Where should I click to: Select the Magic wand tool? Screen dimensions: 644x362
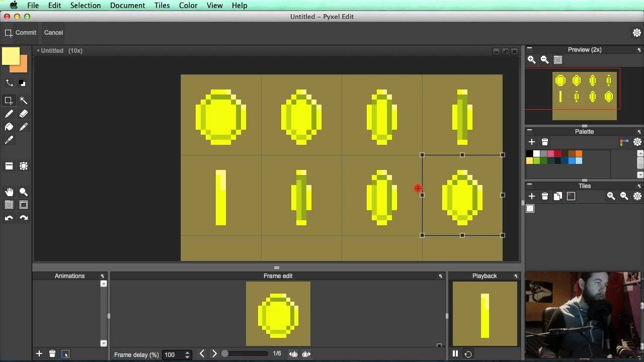pyautogui.click(x=23, y=101)
